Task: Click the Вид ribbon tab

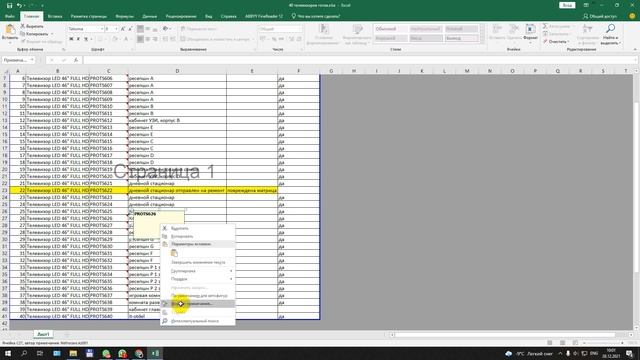Action: tap(209, 16)
